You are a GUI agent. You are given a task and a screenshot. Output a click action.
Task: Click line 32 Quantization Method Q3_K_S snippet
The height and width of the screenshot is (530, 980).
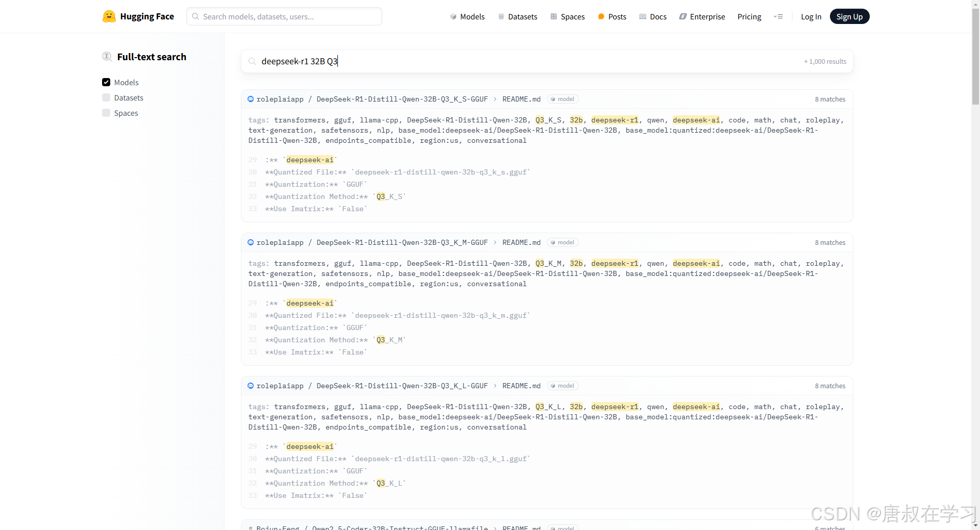[x=335, y=196]
